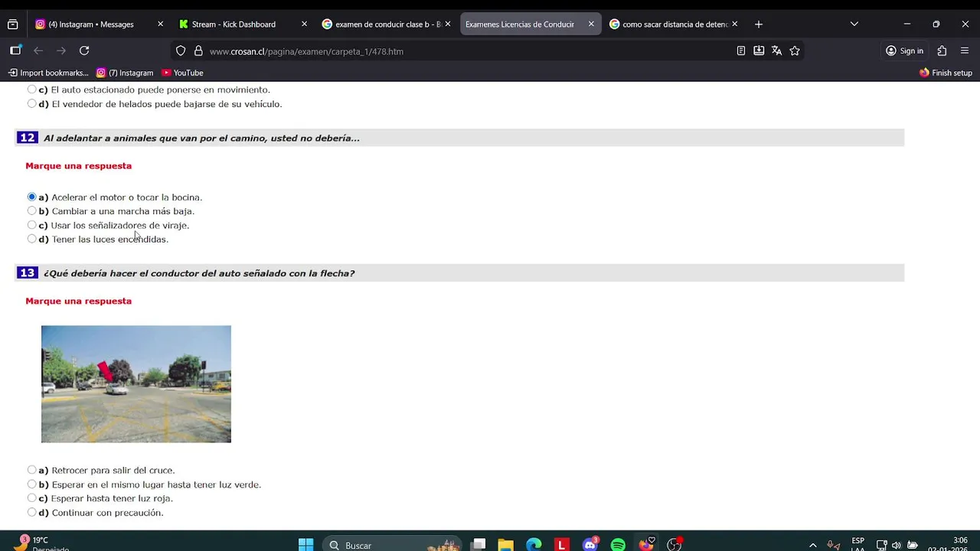Go back with the back arrow
Screen dimensions: 980x551
(38, 51)
